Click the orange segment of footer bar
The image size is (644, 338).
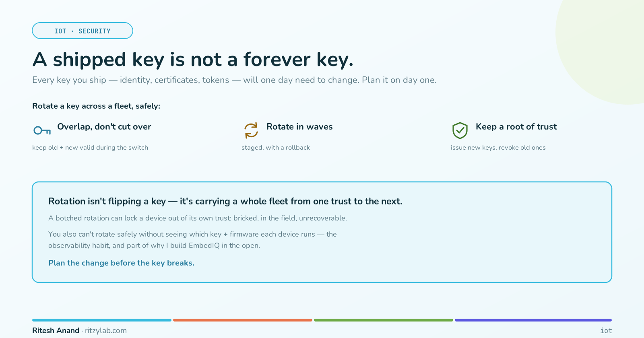(x=243, y=320)
